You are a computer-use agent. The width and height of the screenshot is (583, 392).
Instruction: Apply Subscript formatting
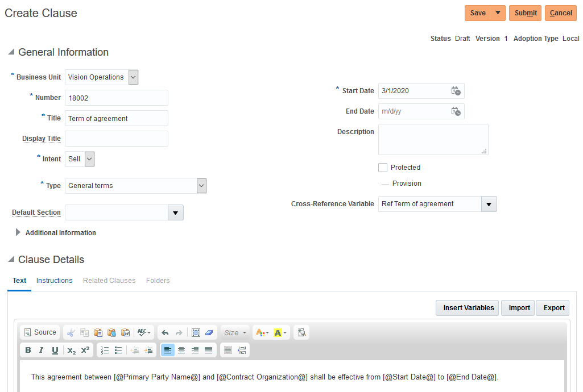point(72,350)
